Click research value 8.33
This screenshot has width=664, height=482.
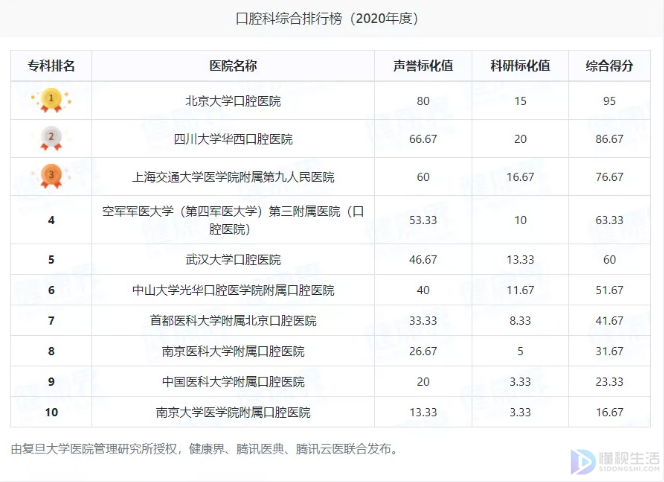tap(520, 321)
